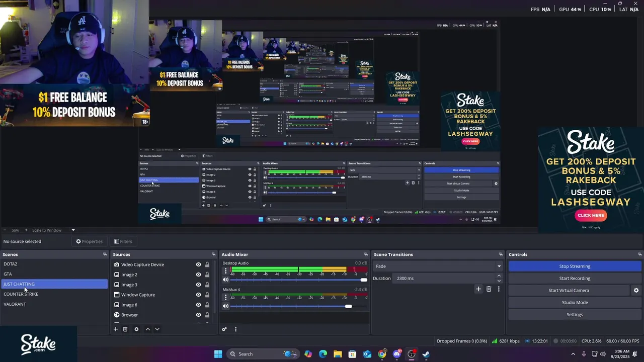This screenshot has height=362, width=644.
Task: Add a scene transition with plus icon
Action: point(478,289)
